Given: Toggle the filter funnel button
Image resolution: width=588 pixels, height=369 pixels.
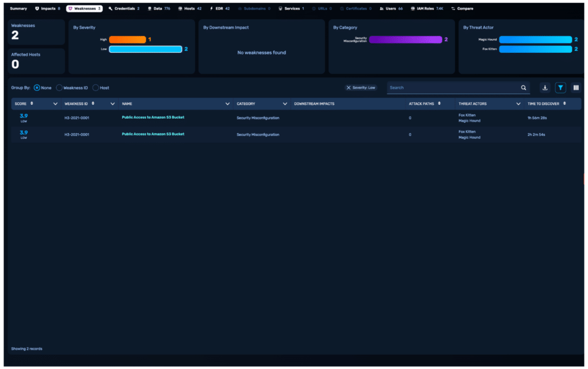Looking at the screenshot, I should 560,88.
